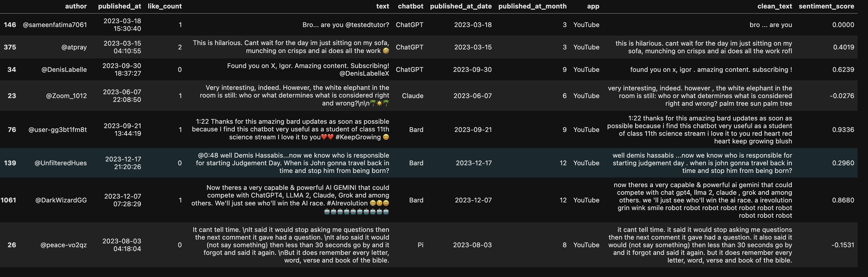Click author @peace-vo2qz
Image resolution: width=868 pixels, height=277 pixels.
[x=64, y=245]
